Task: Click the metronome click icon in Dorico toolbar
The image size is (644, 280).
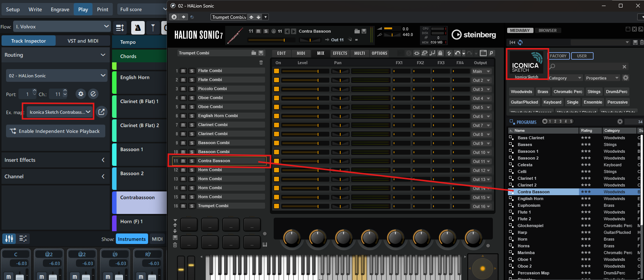Action: 138,27
